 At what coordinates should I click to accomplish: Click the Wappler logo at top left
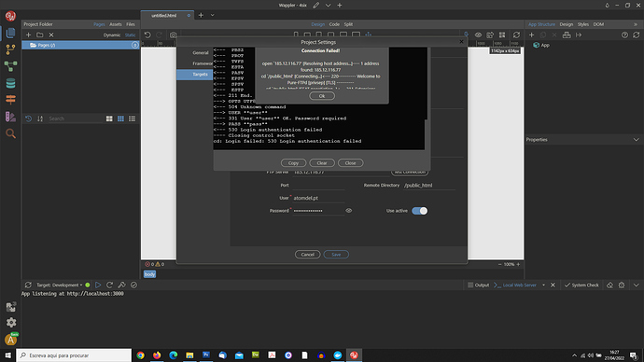(10, 16)
